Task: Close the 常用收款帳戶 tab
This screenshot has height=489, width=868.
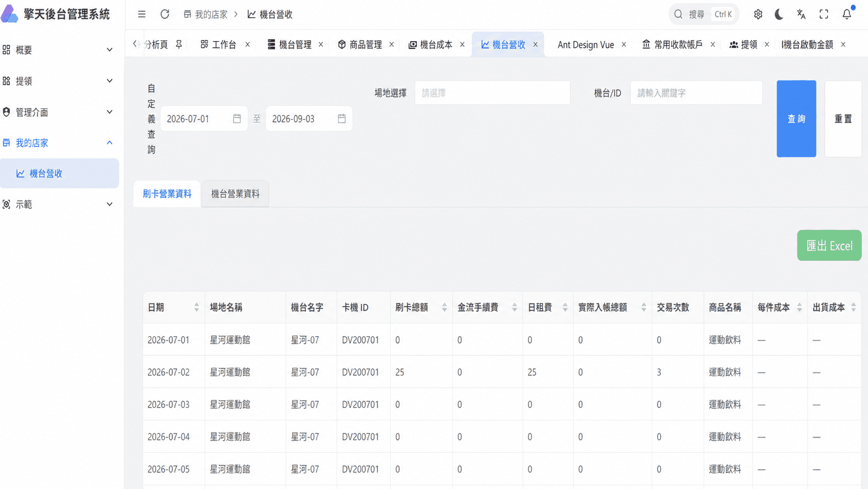Action: [x=713, y=45]
